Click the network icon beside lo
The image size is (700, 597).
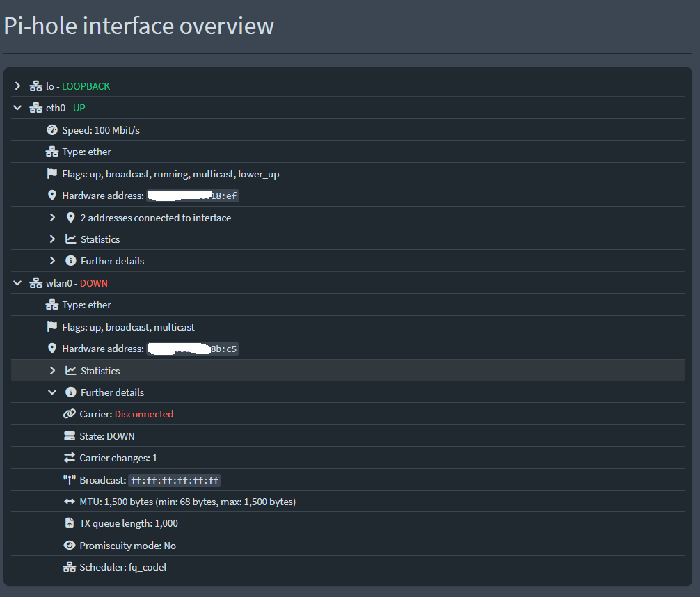pyautogui.click(x=35, y=86)
